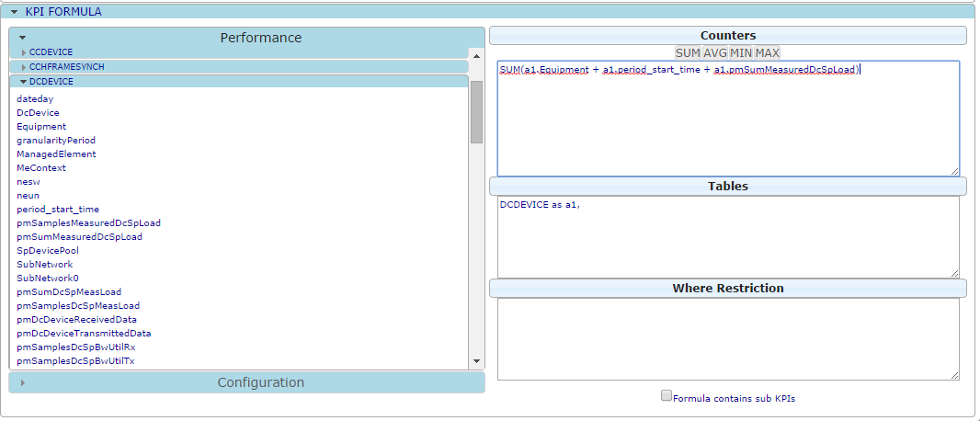Click the scroll down arrow of counter list
This screenshot has height=421, width=980.
pyautogui.click(x=476, y=362)
